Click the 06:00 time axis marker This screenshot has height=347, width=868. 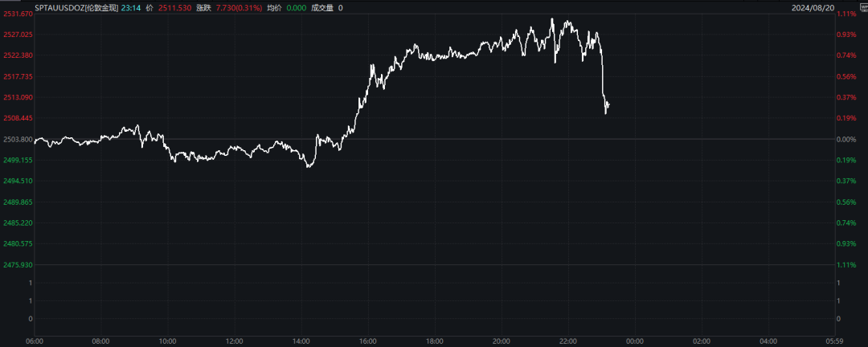pos(35,341)
